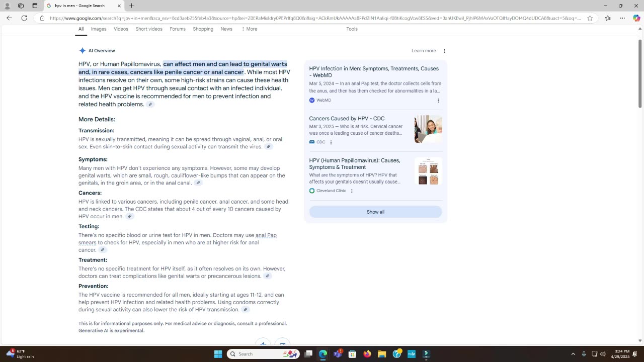The height and width of the screenshot is (362, 644).
Task: Open Microsoft Store from the taskbar
Action: tap(353, 354)
